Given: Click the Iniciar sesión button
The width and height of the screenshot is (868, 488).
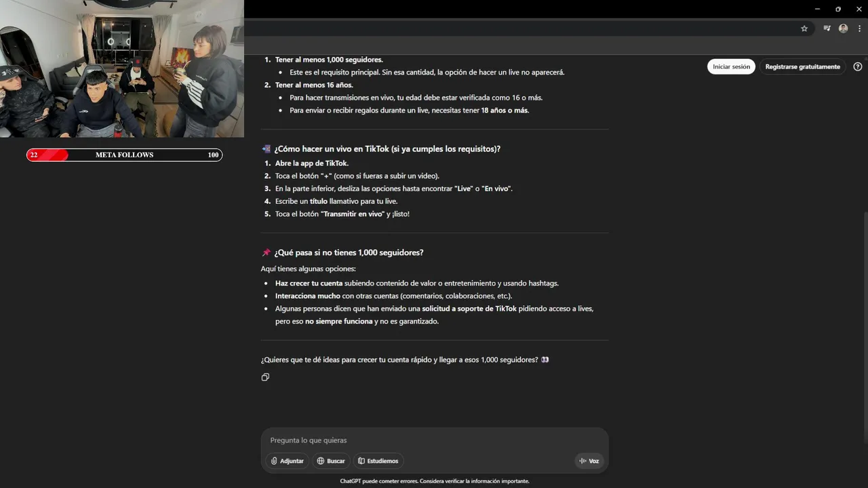Looking at the screenshot, I should [x=731, y=66].
